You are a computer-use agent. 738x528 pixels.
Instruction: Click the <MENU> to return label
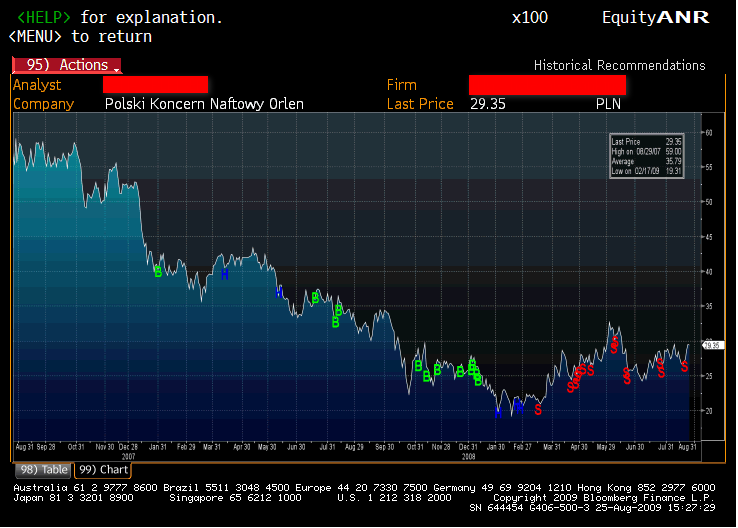[x=80, y=37]
